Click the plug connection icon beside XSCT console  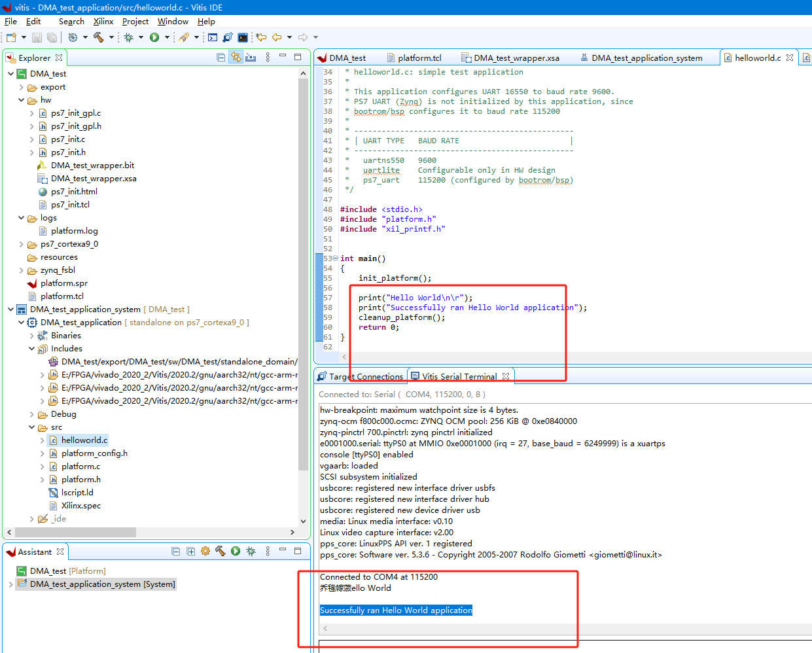[x=228, y=37]
